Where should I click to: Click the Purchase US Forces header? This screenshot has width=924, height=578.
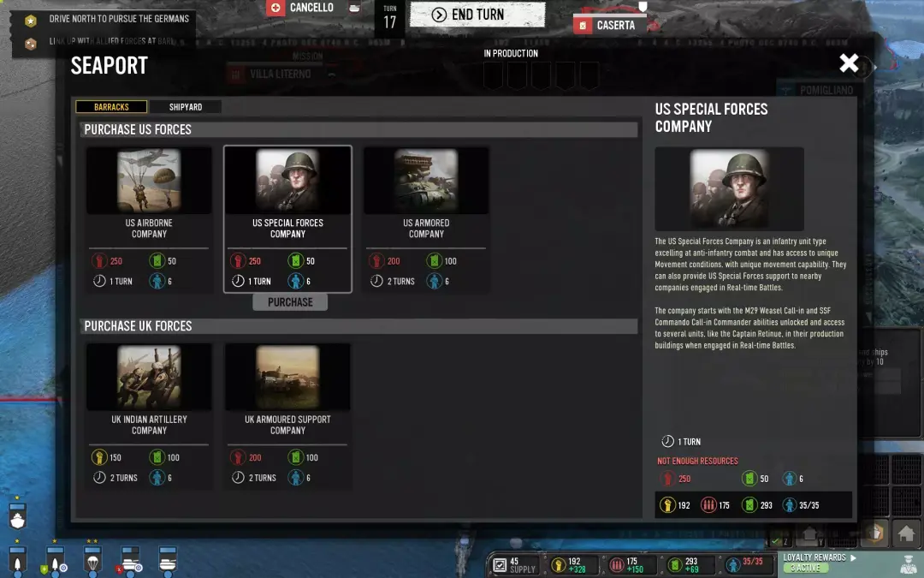point(358,130)
